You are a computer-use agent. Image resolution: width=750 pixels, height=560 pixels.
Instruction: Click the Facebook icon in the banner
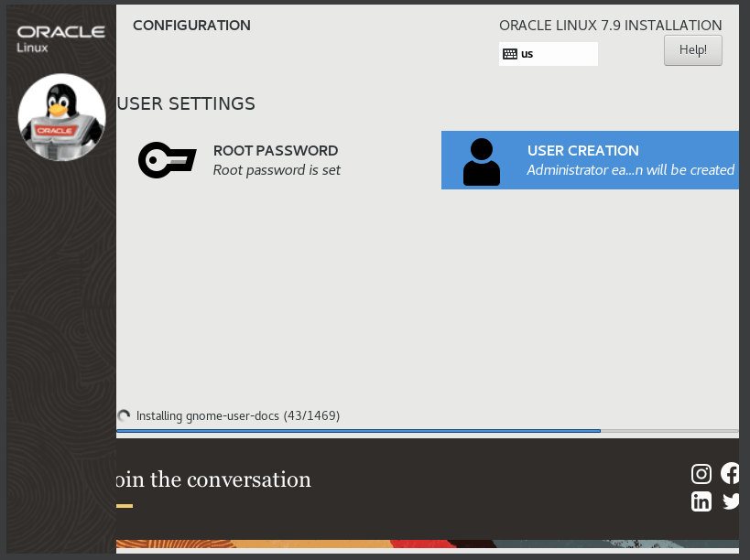click(x=731, y=473)
